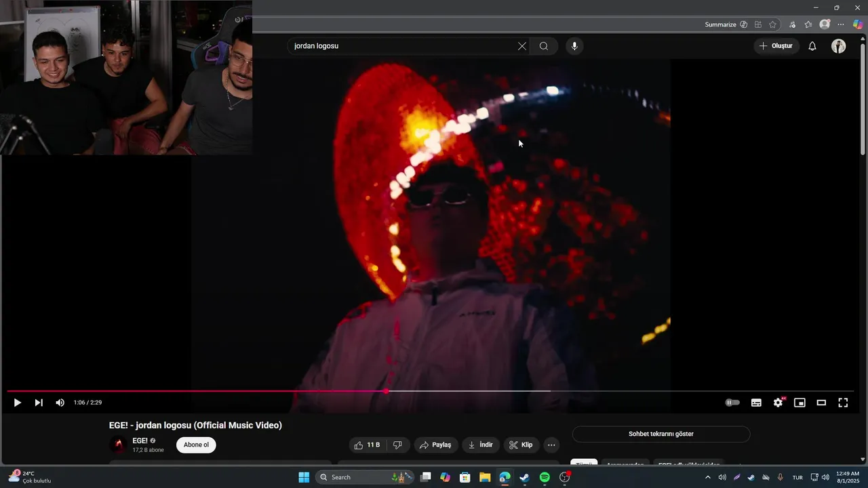Launch Microsoft Store from taskbar
This screenshot has height=488, width=868.
tap(465, 477)
